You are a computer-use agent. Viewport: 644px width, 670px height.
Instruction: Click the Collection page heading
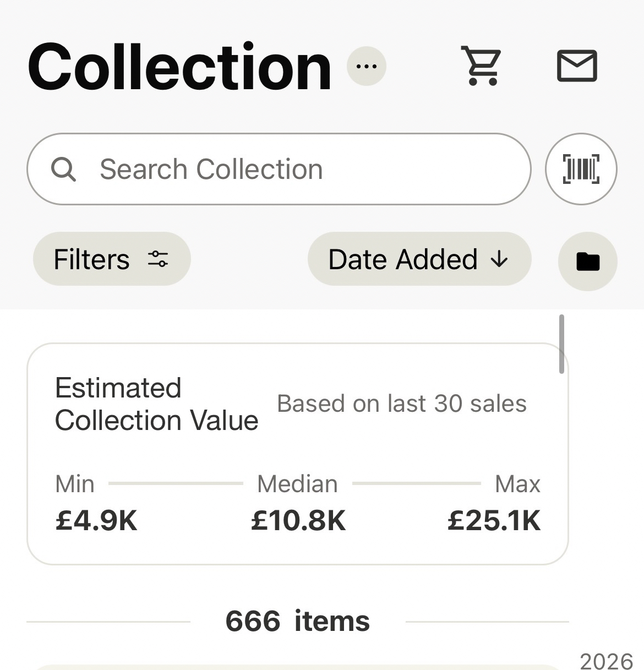pos(179,68)
